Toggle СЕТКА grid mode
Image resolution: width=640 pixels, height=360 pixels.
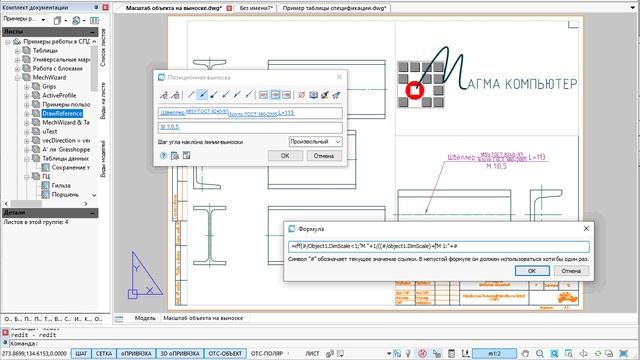(x=104, y=353)
